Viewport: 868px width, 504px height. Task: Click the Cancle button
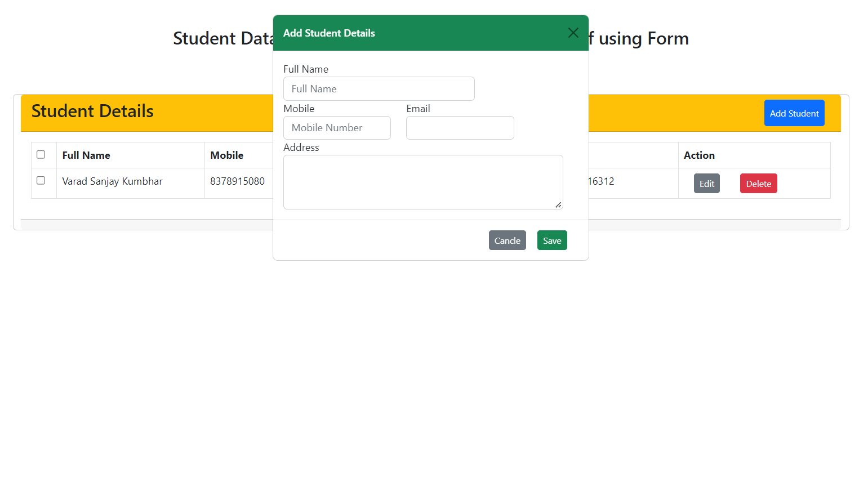pyautogui.click(x=506, y=240)
